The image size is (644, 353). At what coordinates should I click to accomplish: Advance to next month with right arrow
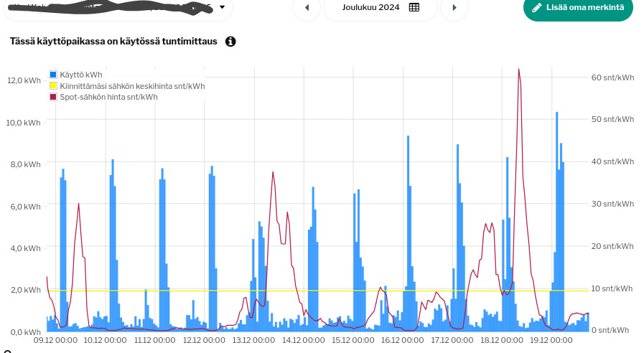pyautogui.click(x=454, y=8)
